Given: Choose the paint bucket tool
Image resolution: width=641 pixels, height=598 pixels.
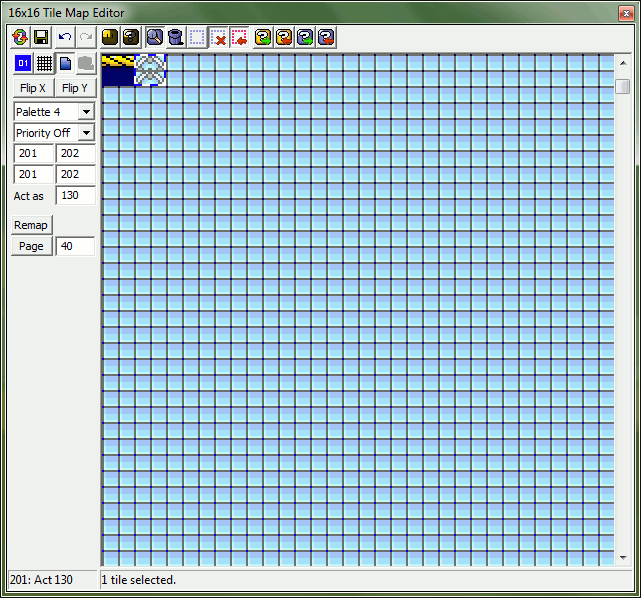Looking at the screenshot, I should click(176, 37).
